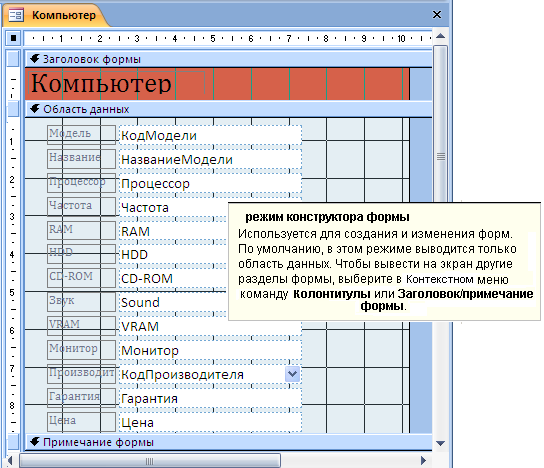Image resolution: width=544 pixels, height=468 pixels.
Task: Select the Монитор label on the left
Action: 82,349
